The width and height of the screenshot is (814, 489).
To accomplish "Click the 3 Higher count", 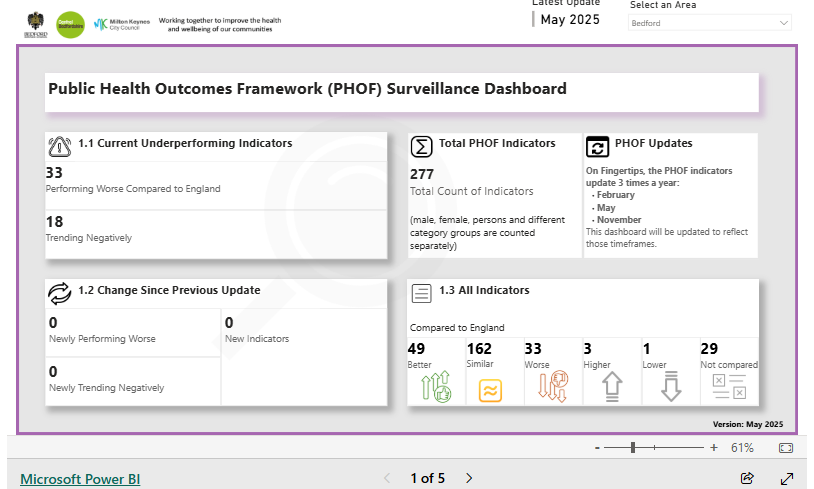I will point(588,349).
